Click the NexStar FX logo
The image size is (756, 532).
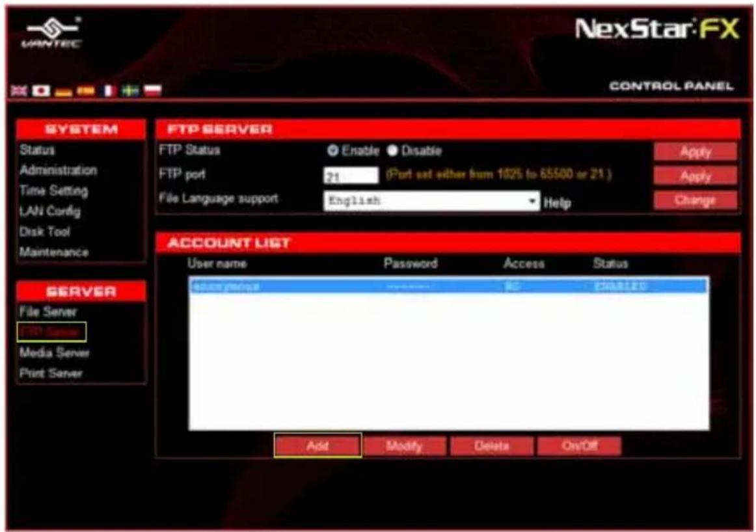tap(657, 29)
